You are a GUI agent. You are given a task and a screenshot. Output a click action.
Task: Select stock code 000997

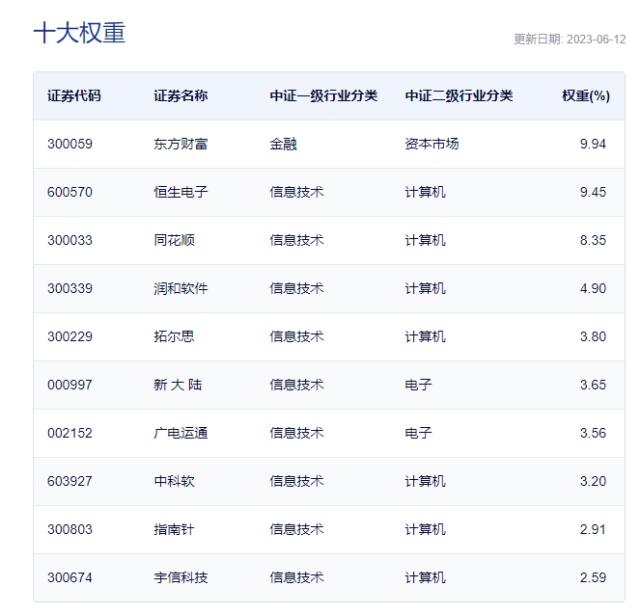pyautogui.click(x=70, y=385)
